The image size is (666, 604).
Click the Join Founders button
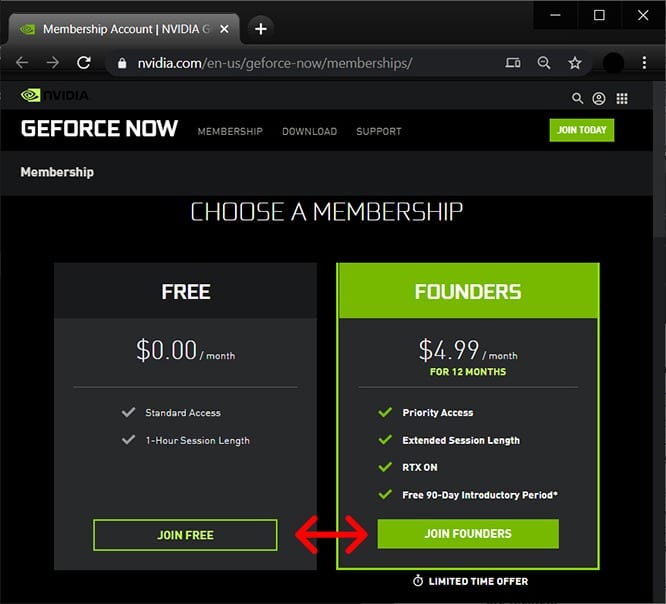(x=468, y=534)
